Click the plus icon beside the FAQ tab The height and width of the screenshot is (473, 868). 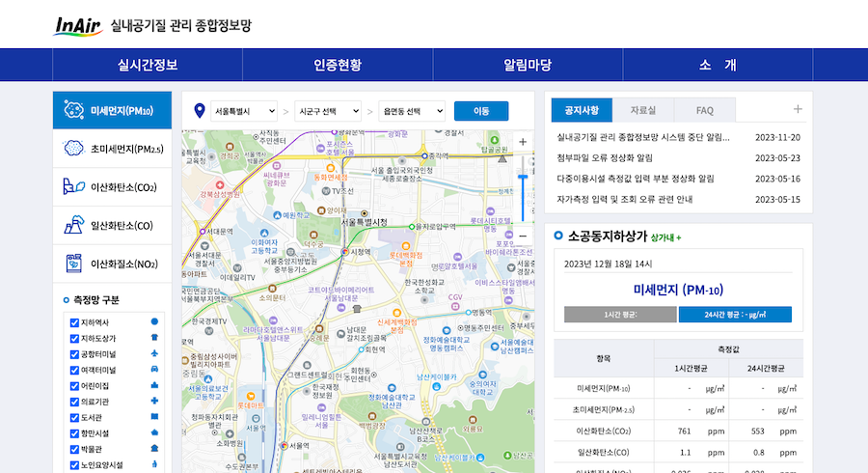[798, 110]
